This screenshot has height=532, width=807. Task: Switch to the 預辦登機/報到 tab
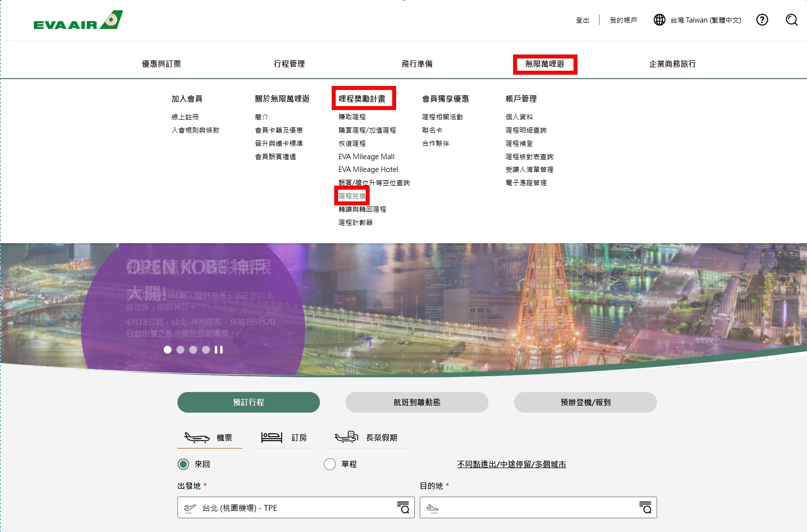coord(585,402)
